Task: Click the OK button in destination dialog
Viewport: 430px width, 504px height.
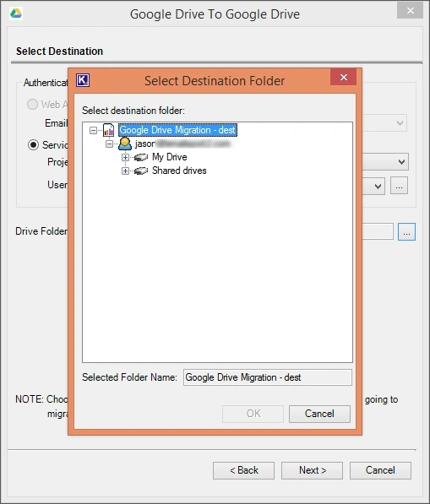Action: pyautogui.click(x=253, y=414)
